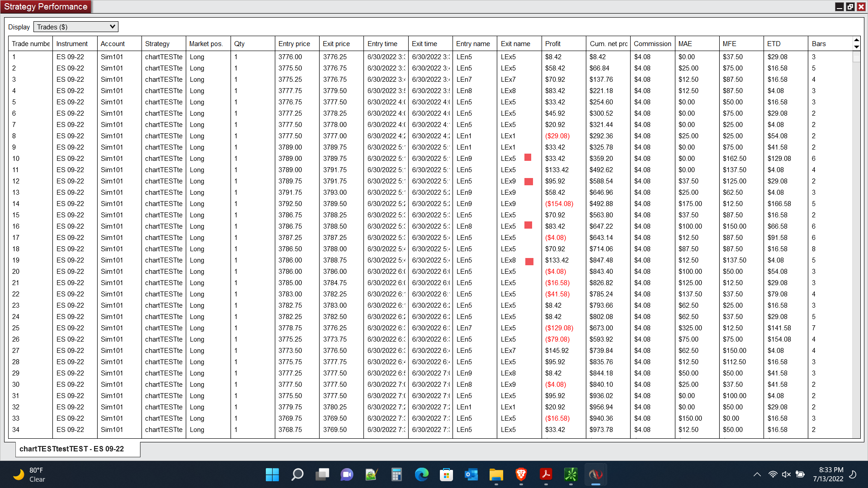
Task: Open the Windows Start menu
Action: 272,474
